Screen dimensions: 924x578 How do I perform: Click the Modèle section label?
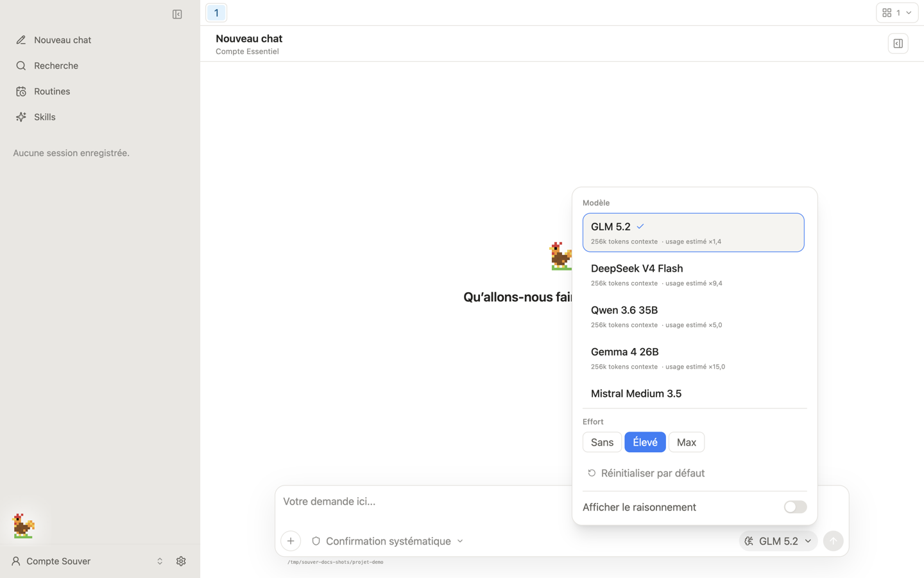[x=596, y=203]
